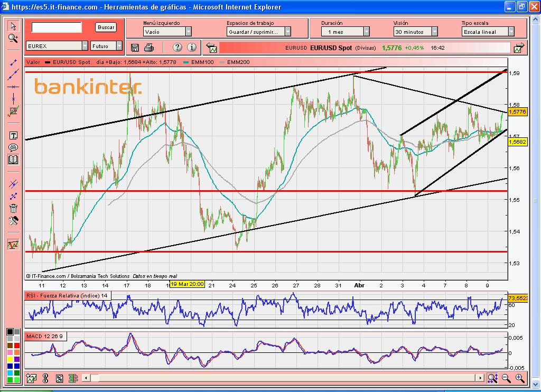
Task: Activate the magnifier zoom tool
Action: 13,39
